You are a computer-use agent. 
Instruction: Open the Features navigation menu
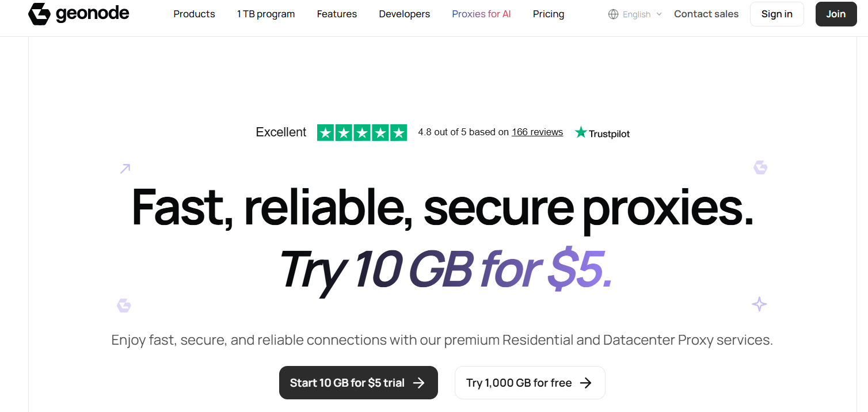(337, 14)
